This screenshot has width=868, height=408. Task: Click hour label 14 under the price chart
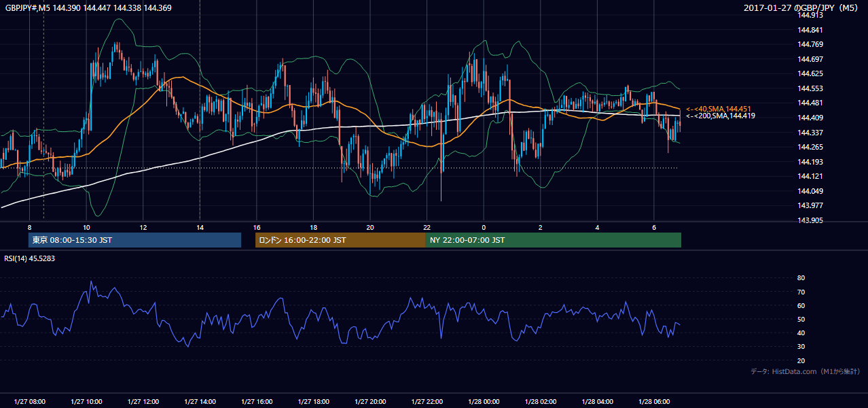[x=200, y=227]
